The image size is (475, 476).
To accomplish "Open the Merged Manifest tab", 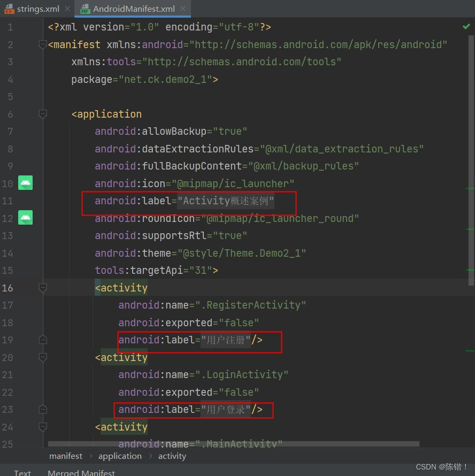I will pos(81,473).
